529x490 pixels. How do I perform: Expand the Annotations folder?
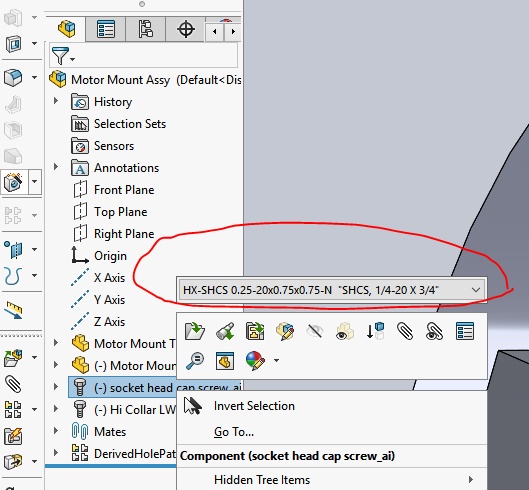[x=56, y=167]
